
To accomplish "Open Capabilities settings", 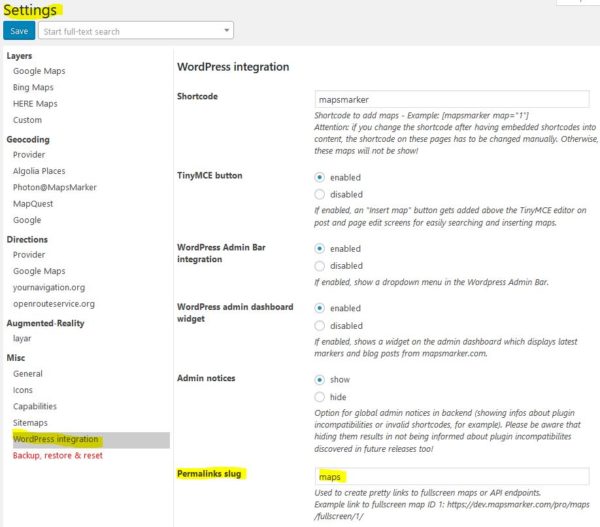I will point(34,406).
